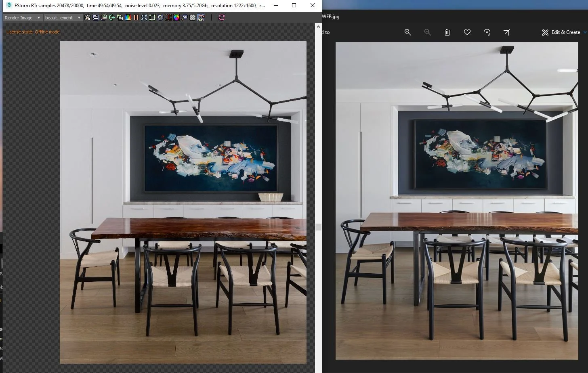Toggle the checkered alpha background icon

(x=193, y=17)
